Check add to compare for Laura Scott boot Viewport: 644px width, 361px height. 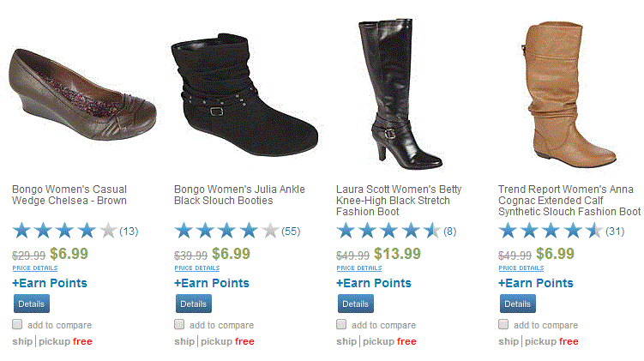point(341,324)
